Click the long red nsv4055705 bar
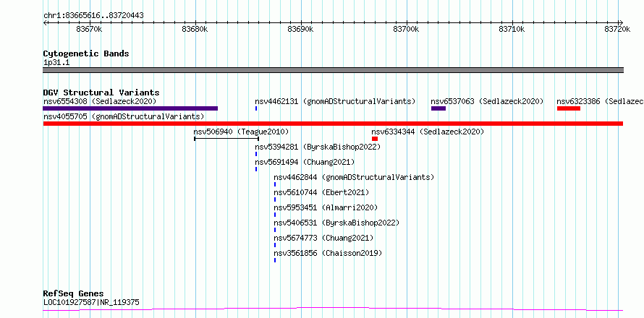 (x=333, y=124)
